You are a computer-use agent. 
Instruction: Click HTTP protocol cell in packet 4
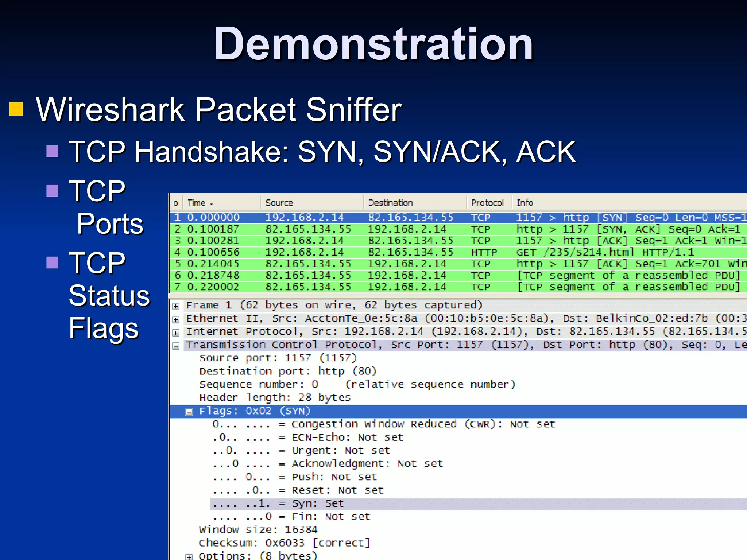coord(484,252)
